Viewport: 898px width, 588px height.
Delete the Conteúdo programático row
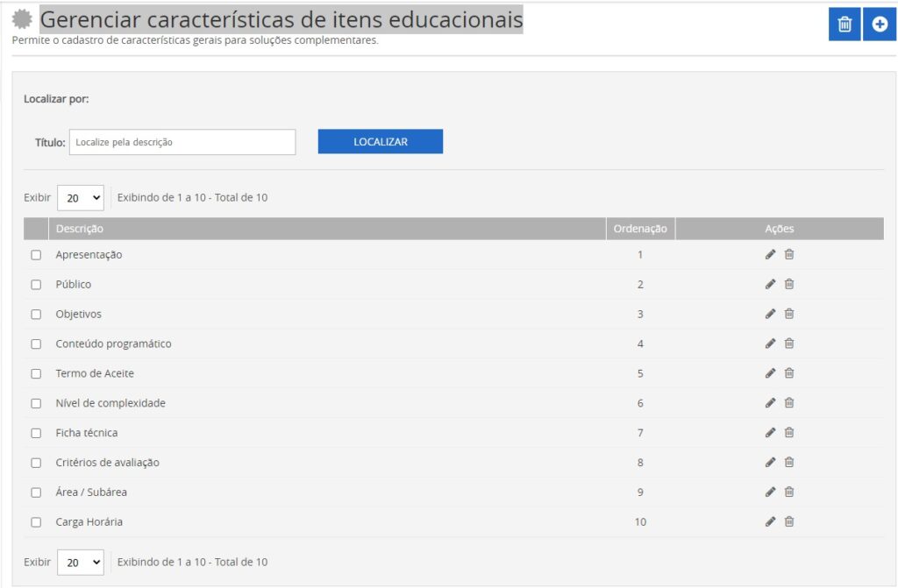click(789, 344)
